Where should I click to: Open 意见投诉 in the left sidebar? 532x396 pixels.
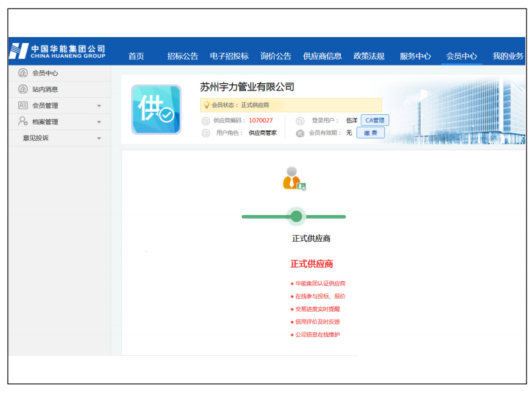click(60, 138)
